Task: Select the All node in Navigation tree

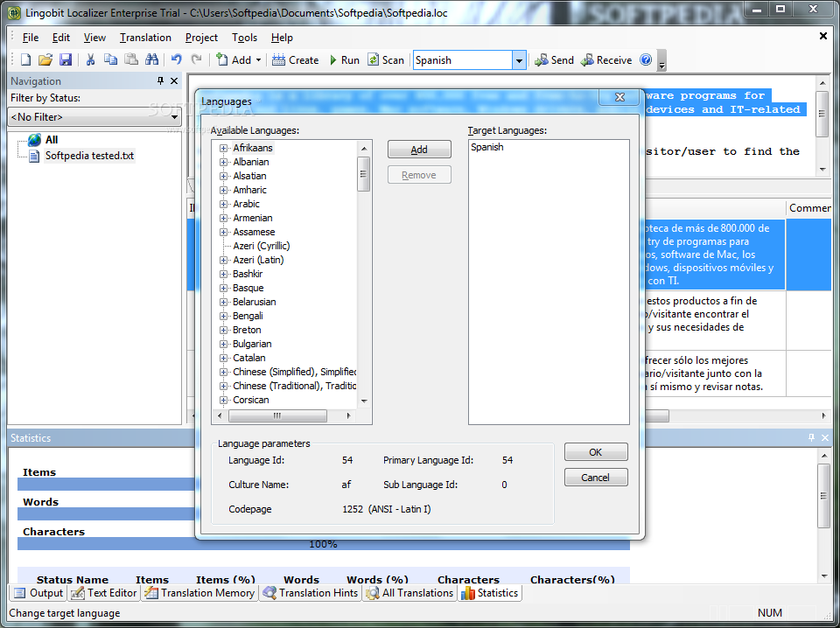Action: point(52,140)
